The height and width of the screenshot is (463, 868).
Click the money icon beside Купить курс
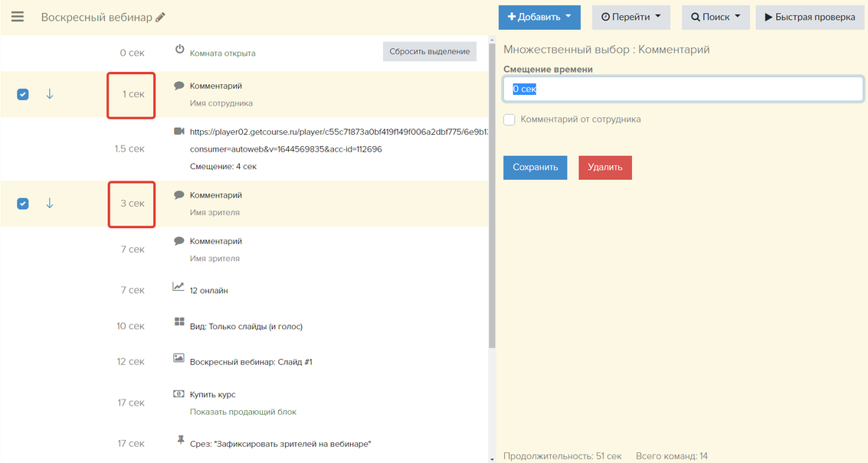pyautogui.click(x=179, y=393)
